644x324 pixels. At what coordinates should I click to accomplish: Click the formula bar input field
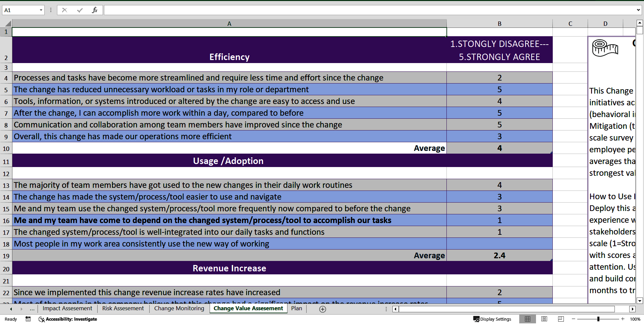(x=370, y=10)
